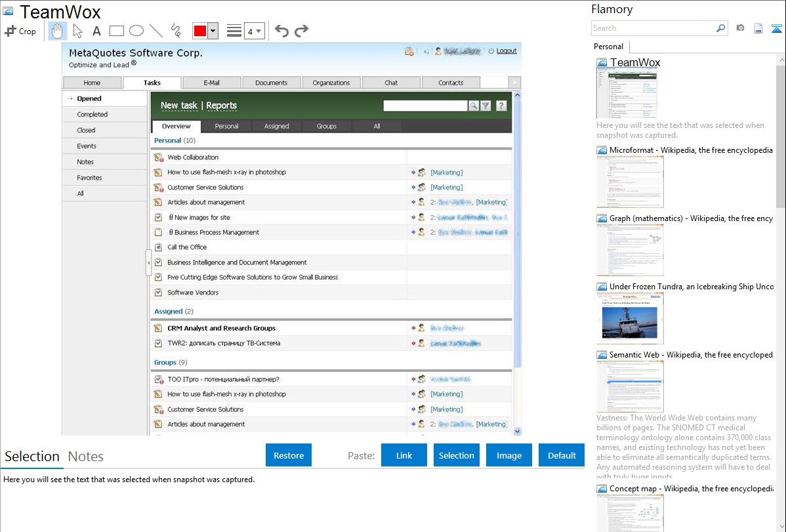786x532 pixels.
Task: Open the funnel filter in Tasks header
Action: point(486,106)
